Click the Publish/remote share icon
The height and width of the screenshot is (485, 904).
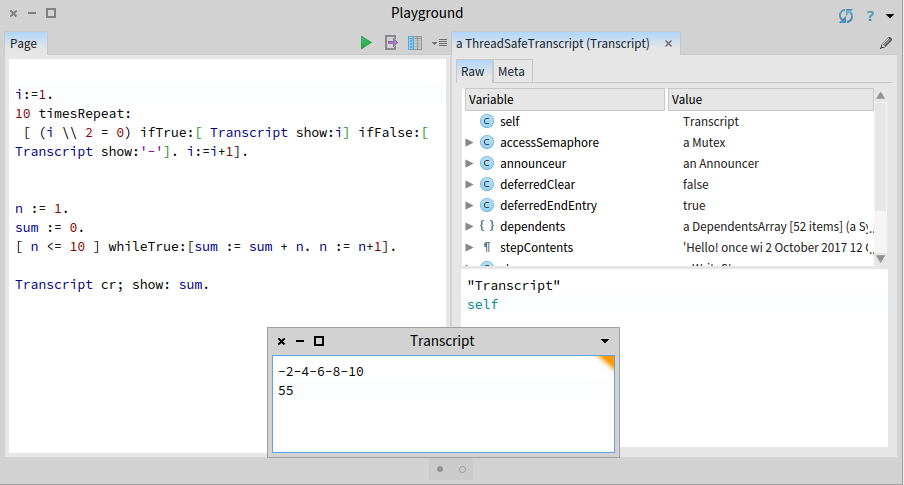point(391,43)
